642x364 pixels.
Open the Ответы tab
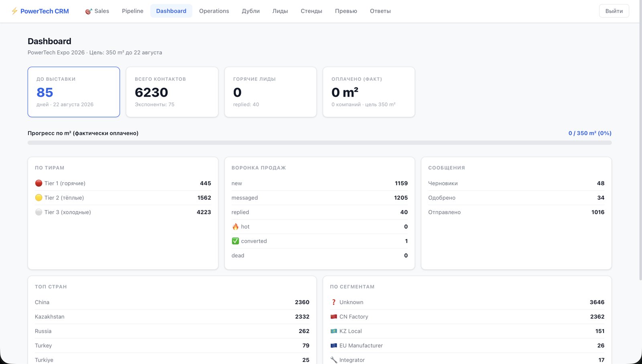pos(380,11)
